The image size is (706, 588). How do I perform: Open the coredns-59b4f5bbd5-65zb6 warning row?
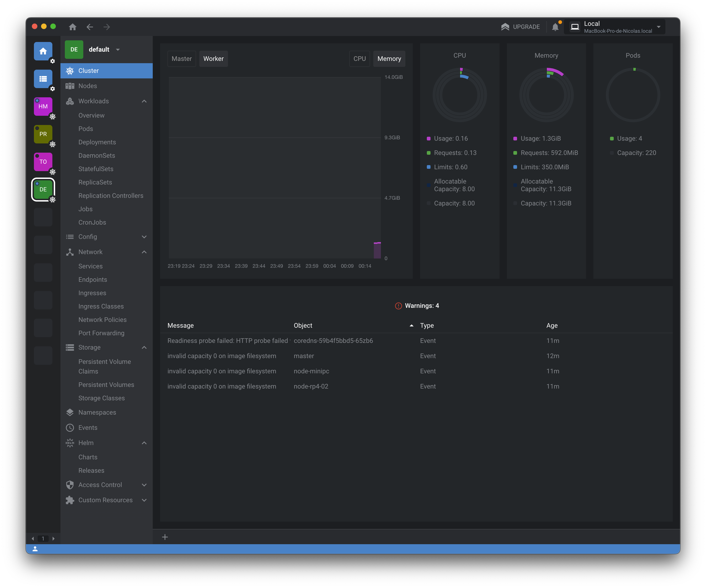333,341
